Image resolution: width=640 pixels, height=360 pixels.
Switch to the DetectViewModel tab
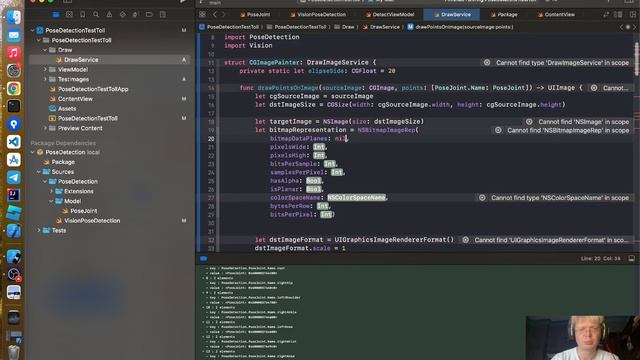(x=390, y=15)
